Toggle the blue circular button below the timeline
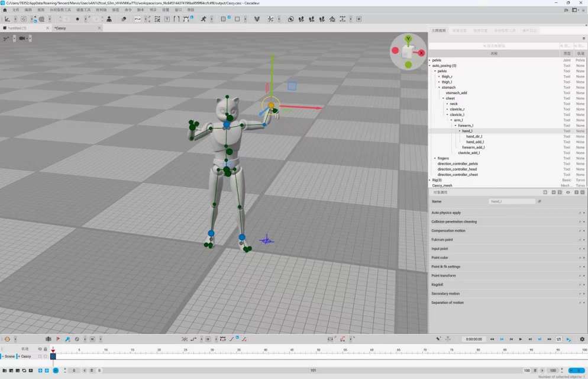Screen dimensions: 588x379 [56, 370]
